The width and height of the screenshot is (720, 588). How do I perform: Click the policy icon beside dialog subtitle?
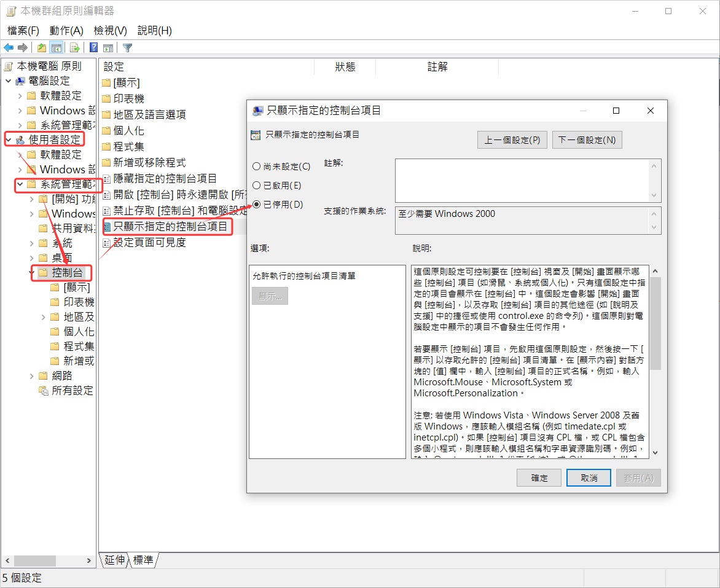pyautogui.click(x=256, y=135)
